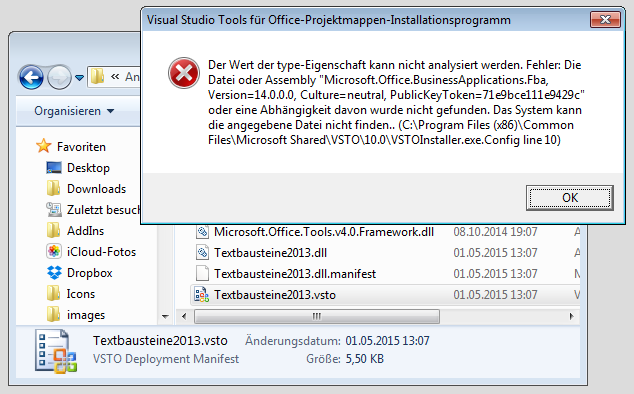Click Textbausteine2013.vsto file icon in list

[202, 294]
